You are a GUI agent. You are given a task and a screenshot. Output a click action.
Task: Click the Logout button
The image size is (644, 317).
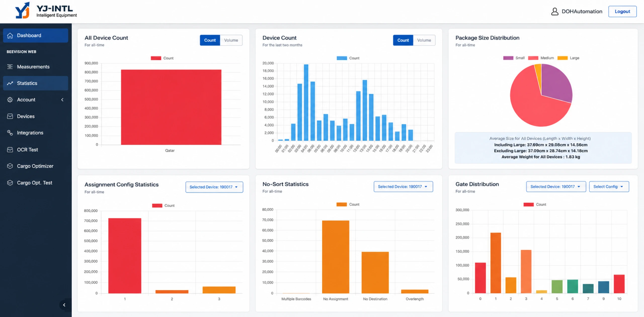(622, 12)
